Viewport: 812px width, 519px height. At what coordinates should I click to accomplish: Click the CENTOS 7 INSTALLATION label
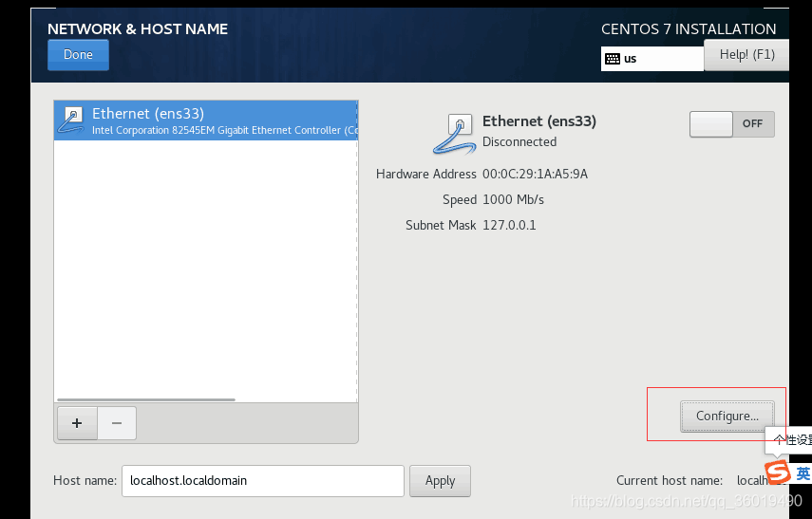[689, 29]
